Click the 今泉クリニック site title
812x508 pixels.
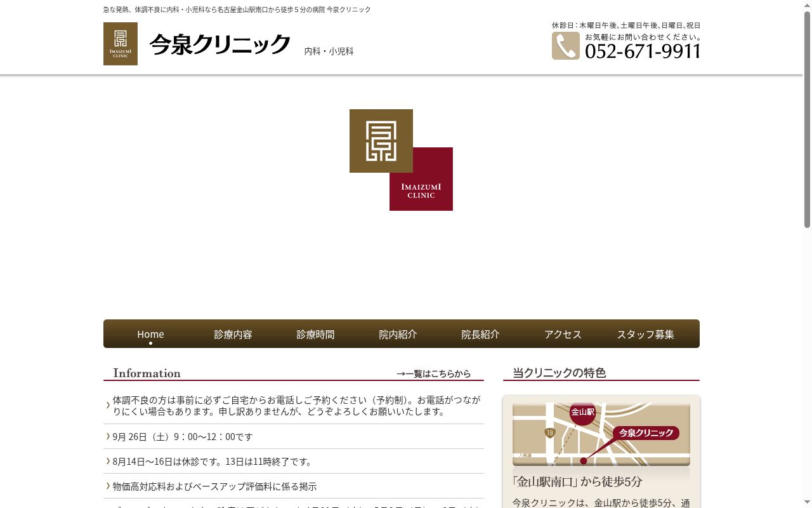220,44
